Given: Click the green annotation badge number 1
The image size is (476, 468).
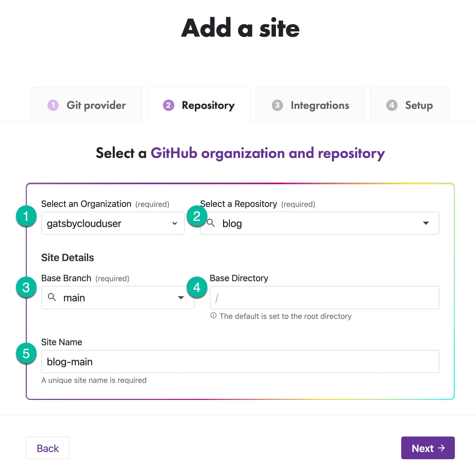Looking at the screenshot, I should [26, 216].
